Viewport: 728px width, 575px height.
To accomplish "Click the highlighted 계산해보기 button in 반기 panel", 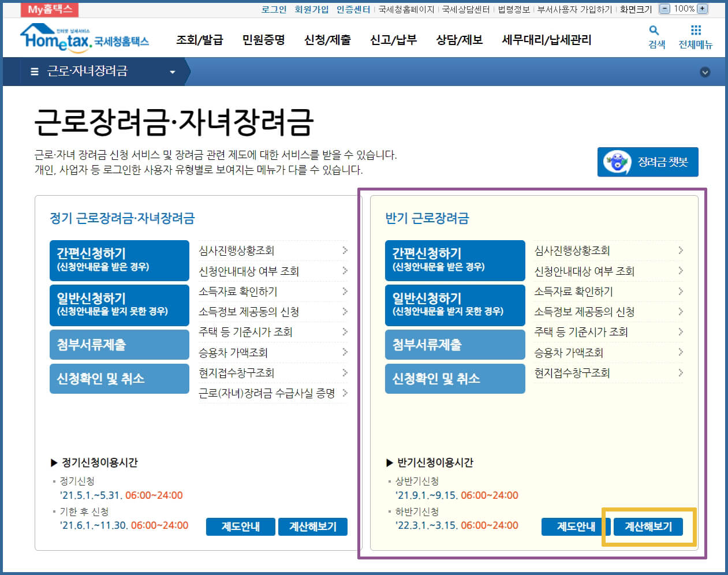I will tap(648, 526).
